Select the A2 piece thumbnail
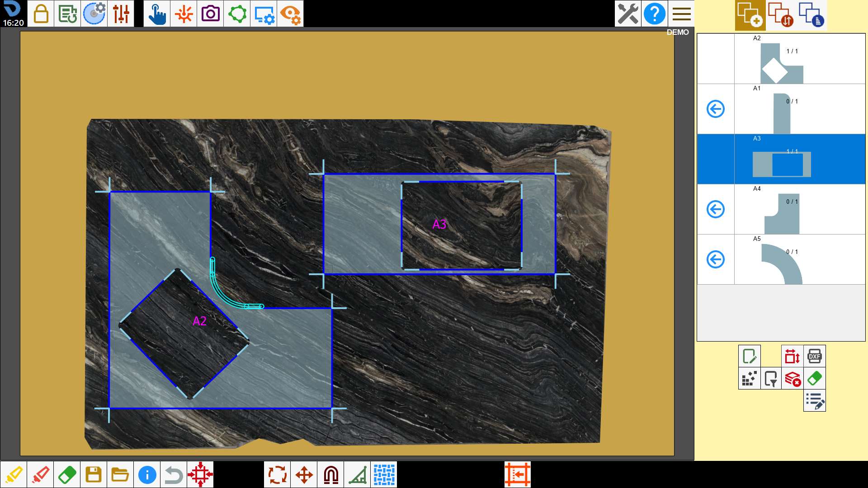Image resolution: width=868 pixels, height=488 pixels. pyautogui.click(x=782, y=63)
